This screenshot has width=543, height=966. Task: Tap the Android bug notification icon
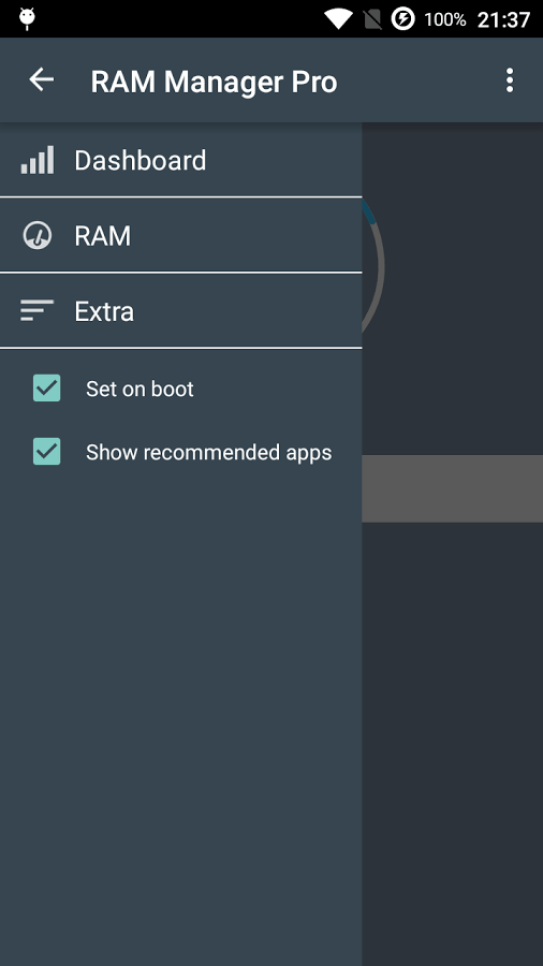[x=27, y=19]
